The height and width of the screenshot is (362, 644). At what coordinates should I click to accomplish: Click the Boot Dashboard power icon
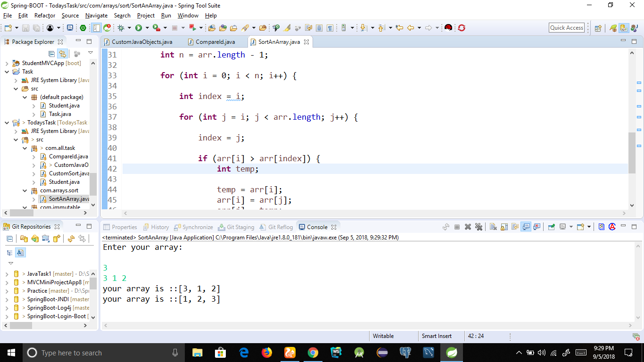coord(83,28)
